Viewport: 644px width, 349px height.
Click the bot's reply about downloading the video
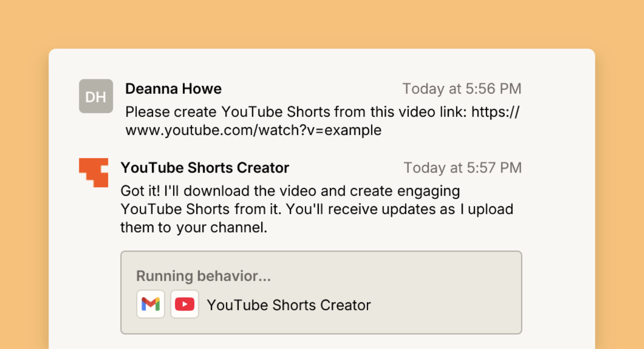[316, 209]
